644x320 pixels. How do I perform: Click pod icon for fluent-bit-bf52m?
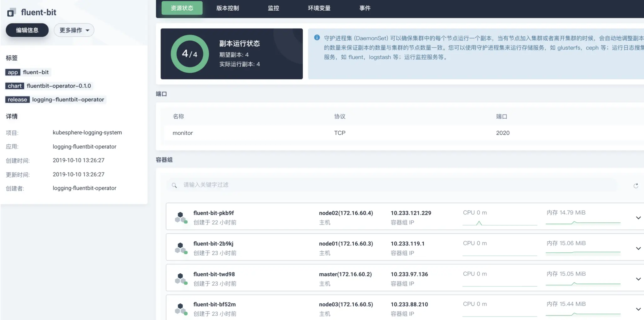click(x=181, y=309)
